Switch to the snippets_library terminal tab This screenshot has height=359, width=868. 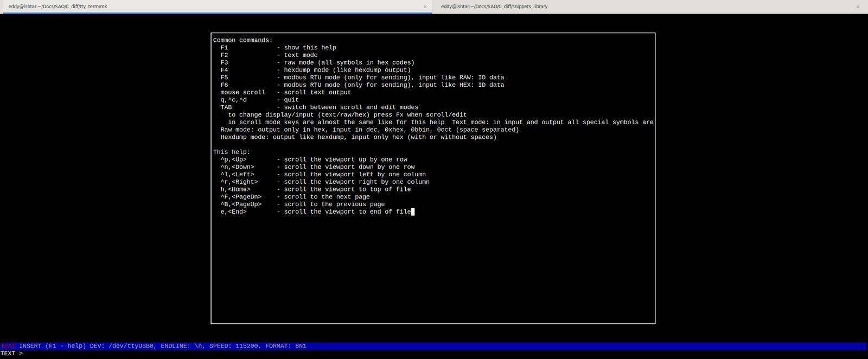pyautogui.click(x=494, y=7)
